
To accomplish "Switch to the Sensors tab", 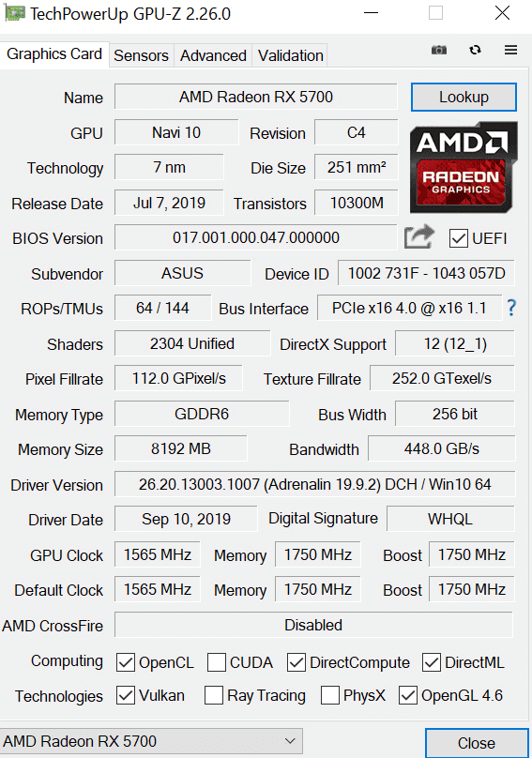I will click(x=142, y=55).
